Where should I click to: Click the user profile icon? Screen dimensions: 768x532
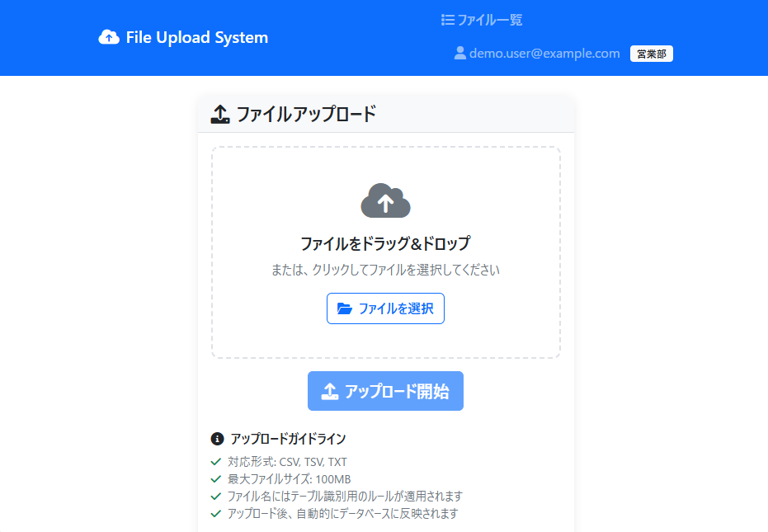(460, 54)
